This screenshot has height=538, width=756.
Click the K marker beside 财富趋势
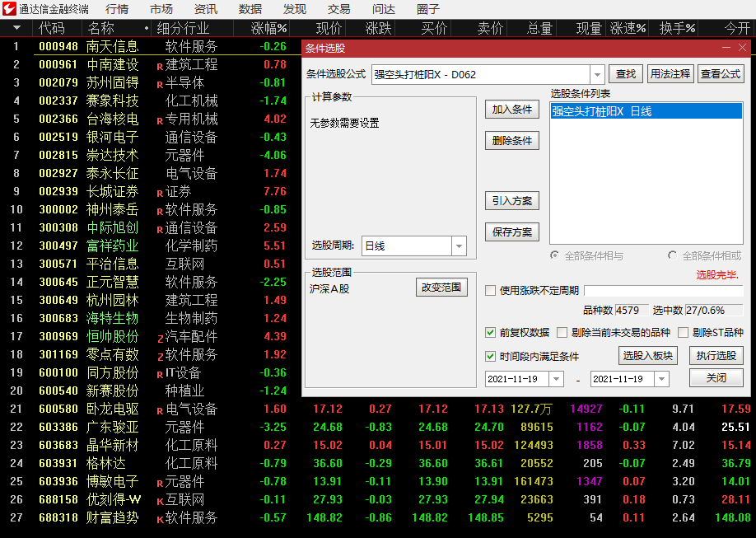(160, 518)
